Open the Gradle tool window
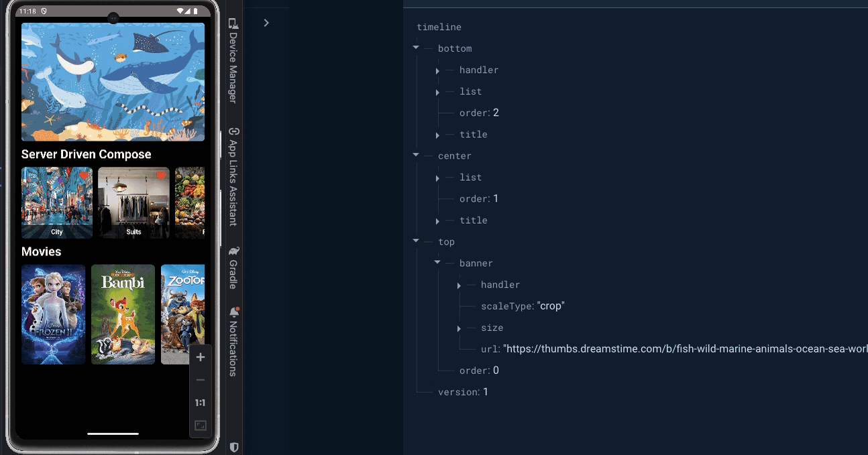The height and width of the screenshot is (455, 868). [233, 268]
